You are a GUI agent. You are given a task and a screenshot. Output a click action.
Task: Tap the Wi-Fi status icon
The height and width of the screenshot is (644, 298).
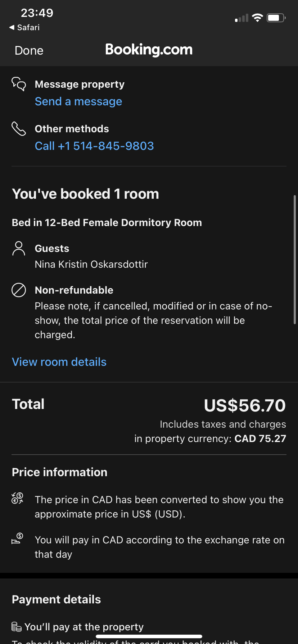[257, 18]
